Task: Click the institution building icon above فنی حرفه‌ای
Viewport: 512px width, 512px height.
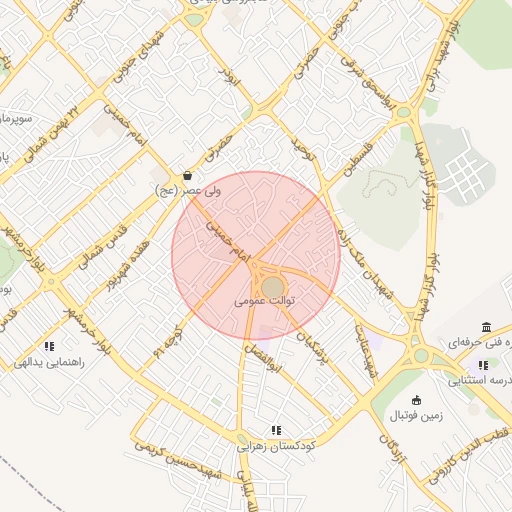Action: click(486, 327)
